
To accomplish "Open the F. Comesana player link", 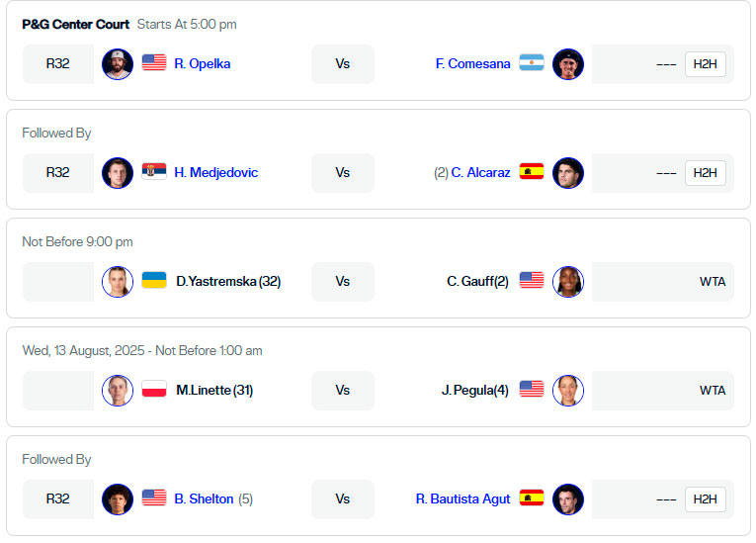I will click(472, 63).
